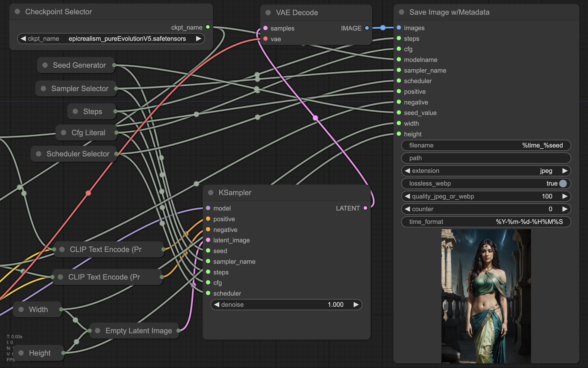Click the red vae input socket
The width and height of the screenshot is (588, 368).
tap(265, 39)
